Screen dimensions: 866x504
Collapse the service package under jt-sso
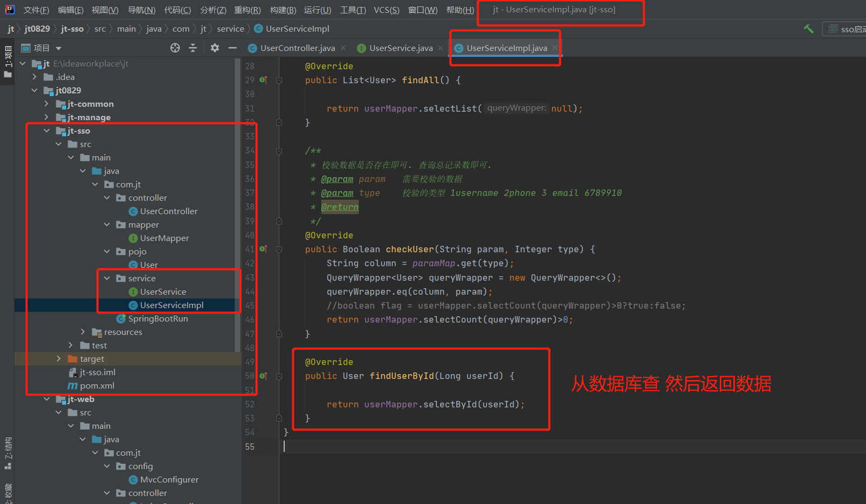pos(107,278)
